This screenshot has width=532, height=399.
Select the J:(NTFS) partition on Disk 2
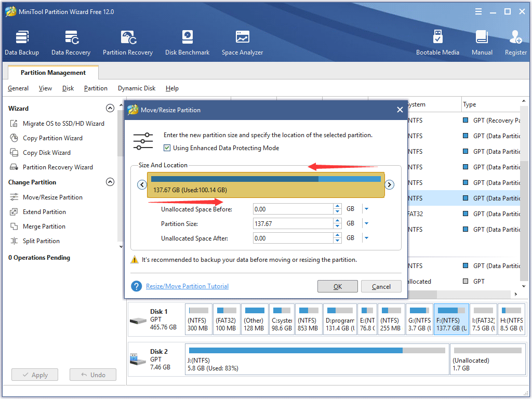[x=317, y=360]
